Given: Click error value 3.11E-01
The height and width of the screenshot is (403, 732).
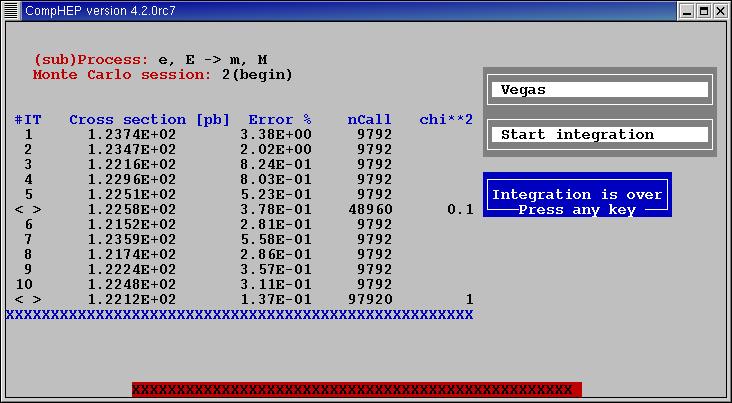Looking at the screenshot, I should (275, 284).
